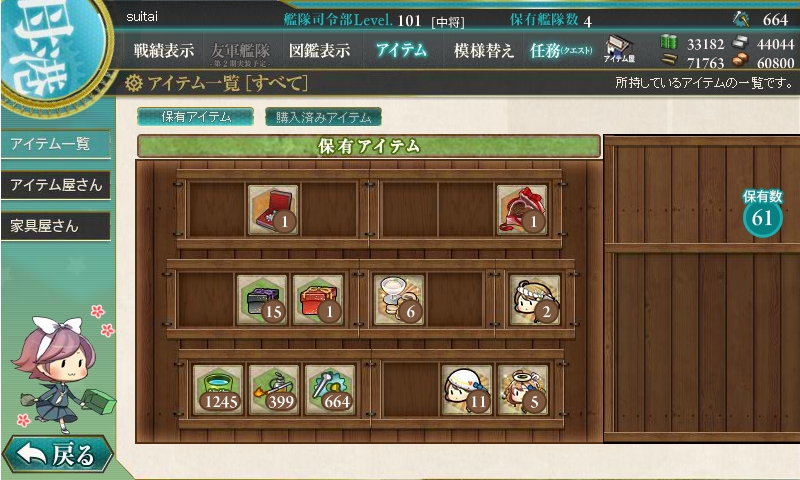This screenshot has width=800, height=480.
Task: Open the item shop icon in top bar
Action: pyautogui.click(x=619, y=49)
